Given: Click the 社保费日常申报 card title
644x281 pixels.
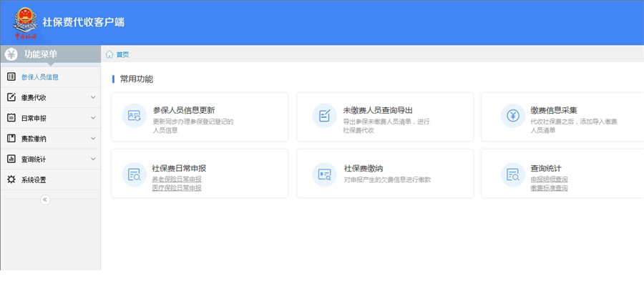Looking at the screenshot, I should point(179,169).
